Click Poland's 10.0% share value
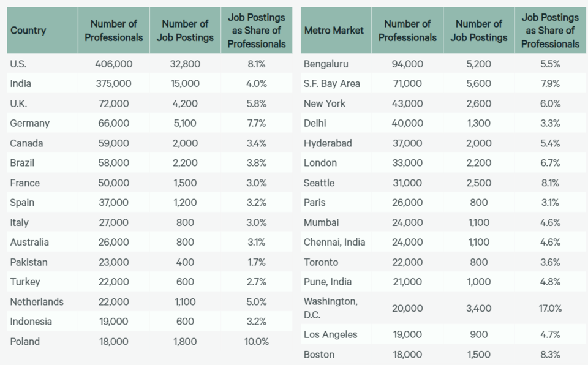Screen dimensions: 588x365 coord(256,342)
